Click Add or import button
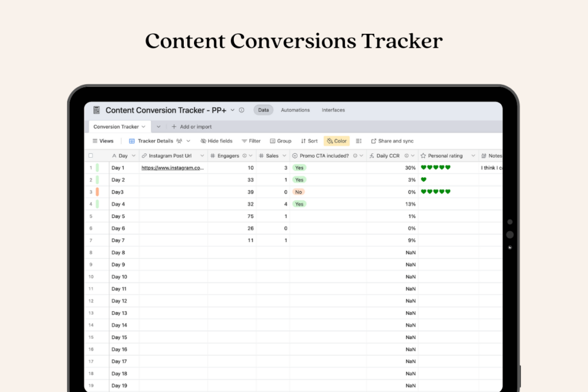 click(191, 127)
